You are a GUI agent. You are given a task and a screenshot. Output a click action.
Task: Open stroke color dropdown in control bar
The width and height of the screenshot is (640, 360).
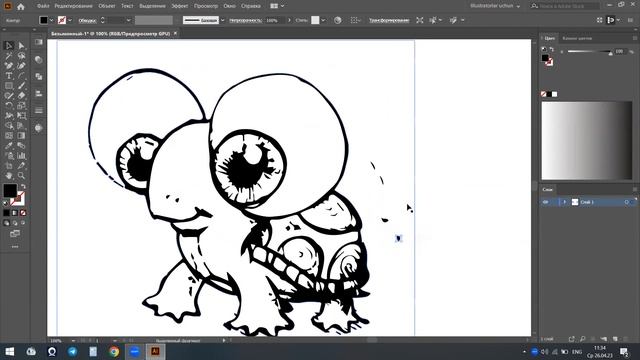70,20
